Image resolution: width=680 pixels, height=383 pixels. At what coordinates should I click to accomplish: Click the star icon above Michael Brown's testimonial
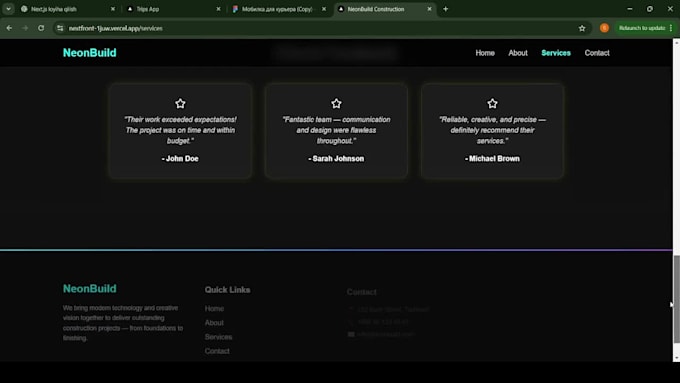(492, 103)
